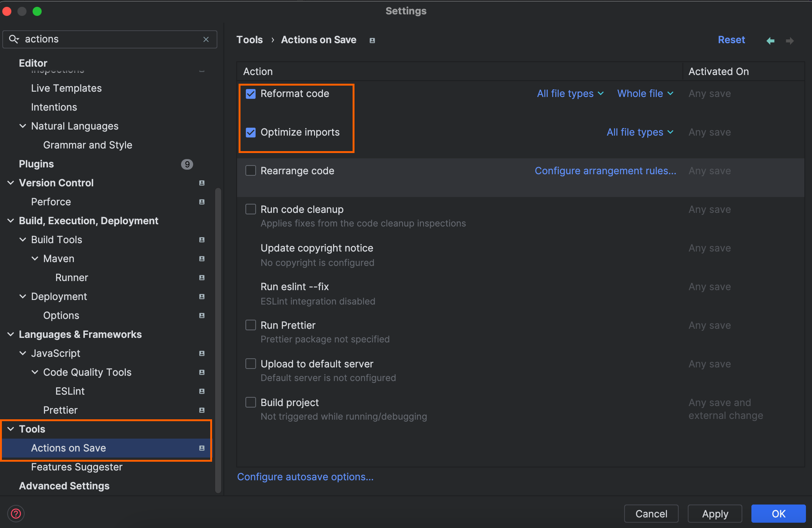Collapse the Languages & Frameworks tree node
Screen dimensions: 812x528
coord(11,334)
